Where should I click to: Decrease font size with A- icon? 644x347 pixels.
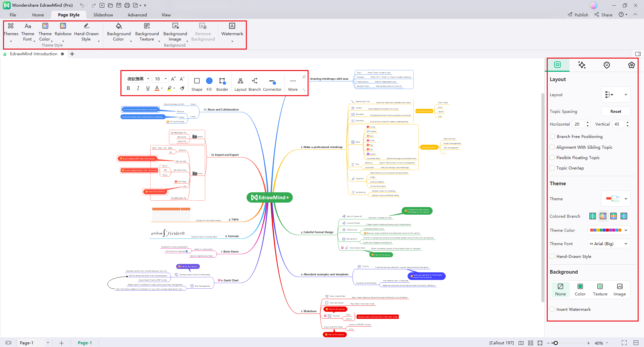pyautogui.click(x=182, y=79)
